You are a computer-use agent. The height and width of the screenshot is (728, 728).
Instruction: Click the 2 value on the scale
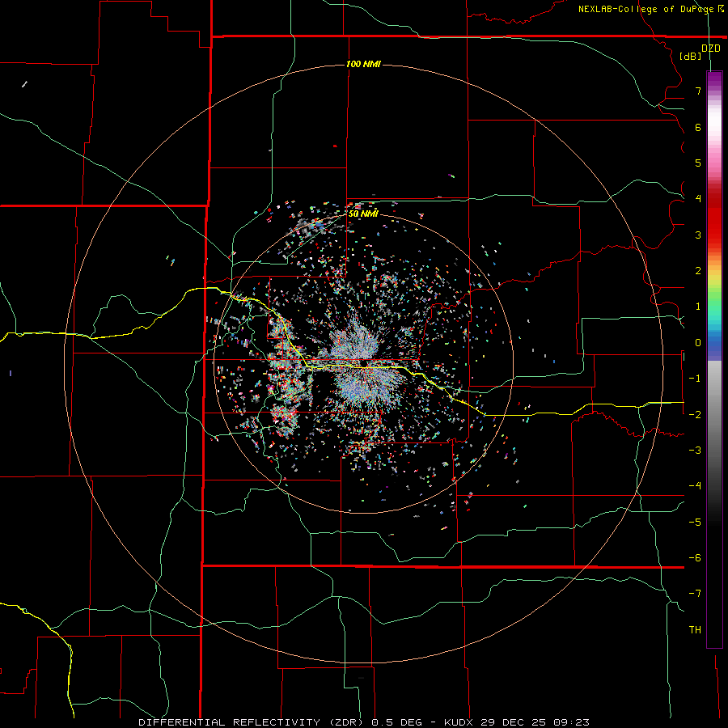pos(698,271)
